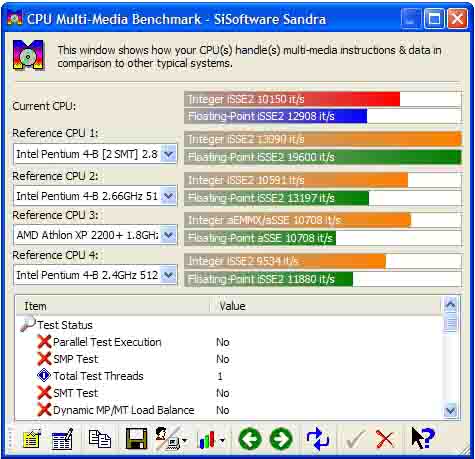Click magnifier icon next to Test Status

tap(28, 324)
